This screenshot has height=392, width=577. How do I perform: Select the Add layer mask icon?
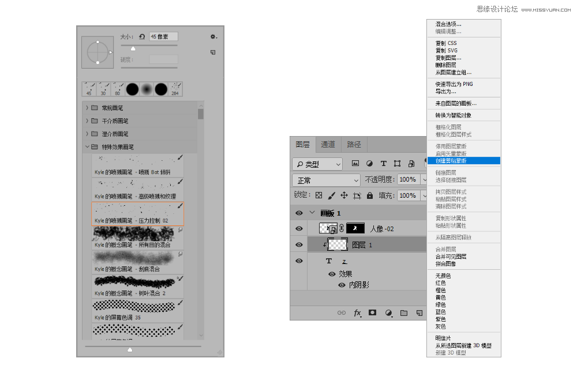coord(372,313)
